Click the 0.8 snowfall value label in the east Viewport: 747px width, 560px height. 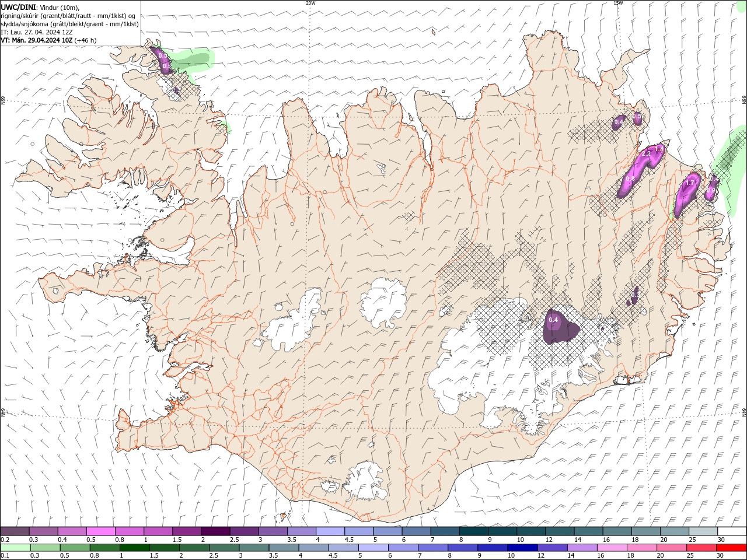pos(630,180)
